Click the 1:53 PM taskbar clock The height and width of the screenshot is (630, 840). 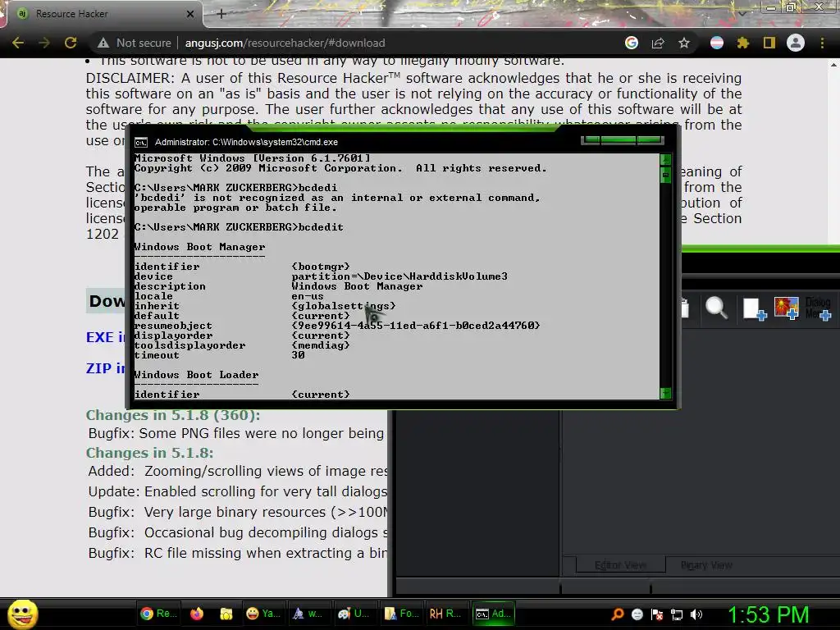point(768,614)
